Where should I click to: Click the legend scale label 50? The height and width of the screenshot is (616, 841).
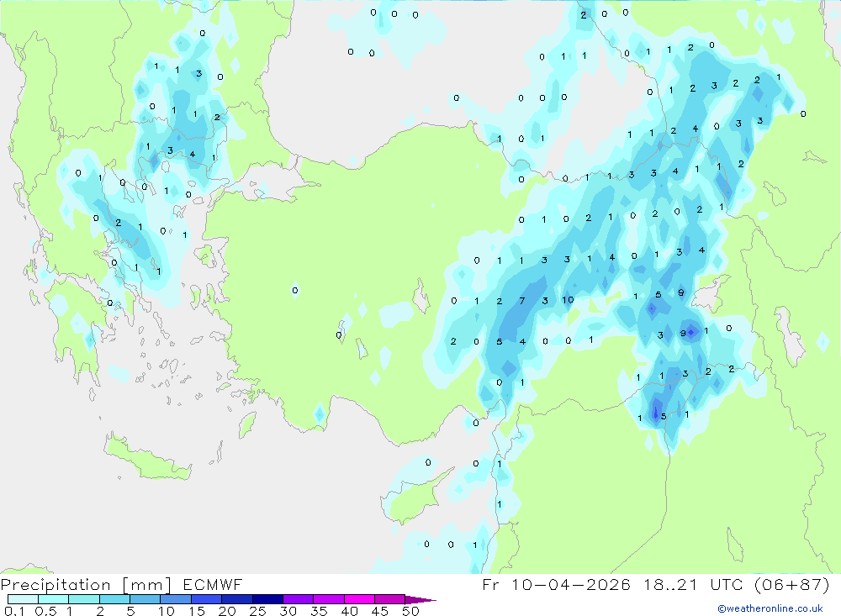tap(410, 611)
